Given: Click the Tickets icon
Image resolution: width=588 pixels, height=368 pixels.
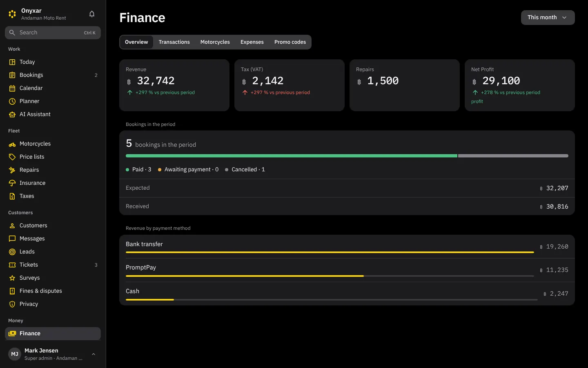Looking at the screenshot, I should tap(12, 265).
